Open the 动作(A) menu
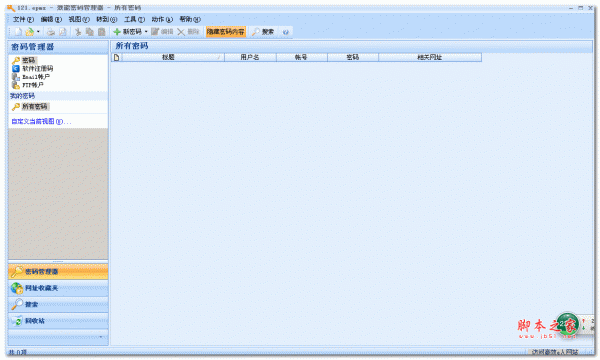 (162, 19)
